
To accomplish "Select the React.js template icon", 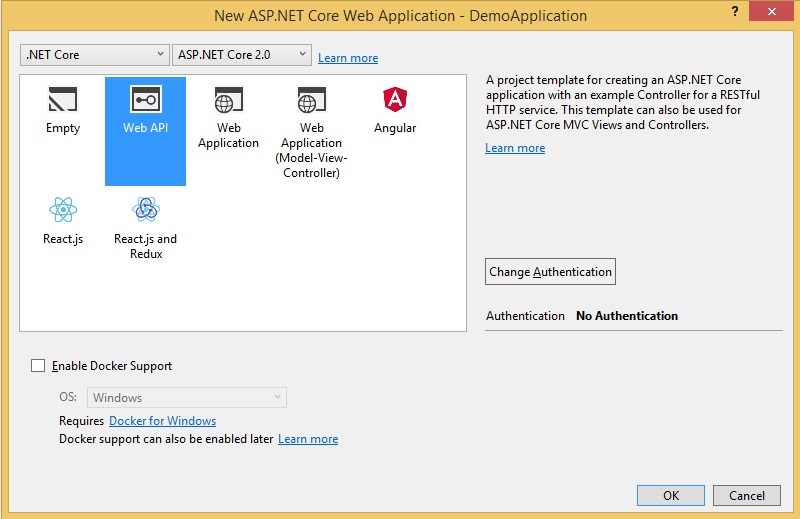I will point(62,211).
